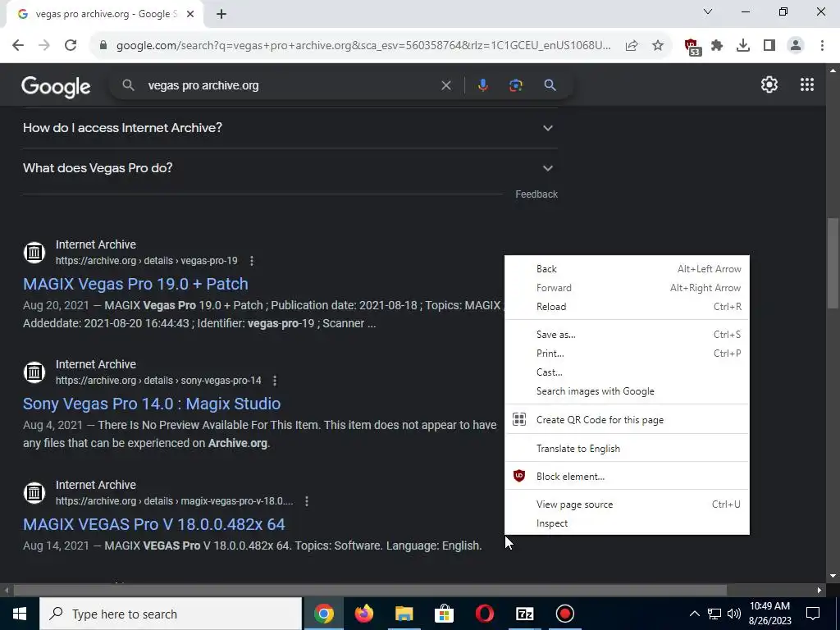Open more options for magix-vegas-pro-v-18 result
840x630 pixels.
(x=307, y=501)
